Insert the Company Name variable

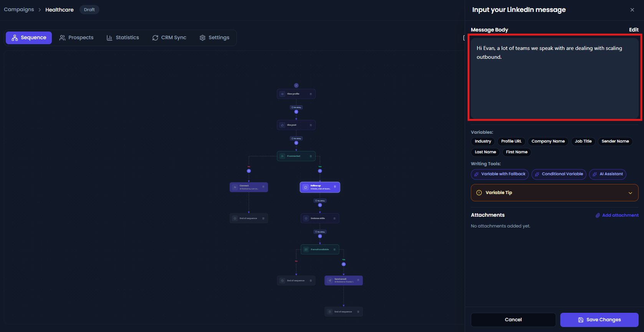[548, 141]
